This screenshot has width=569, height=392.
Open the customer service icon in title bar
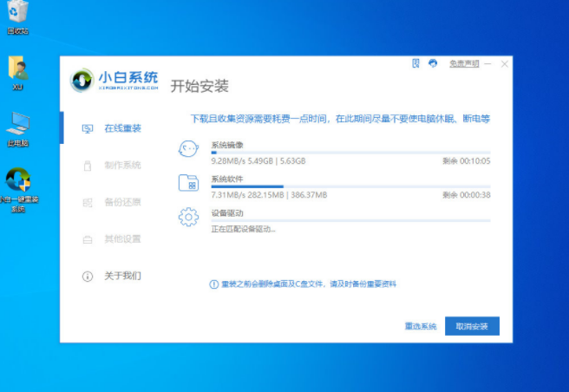tap(433, 63)
